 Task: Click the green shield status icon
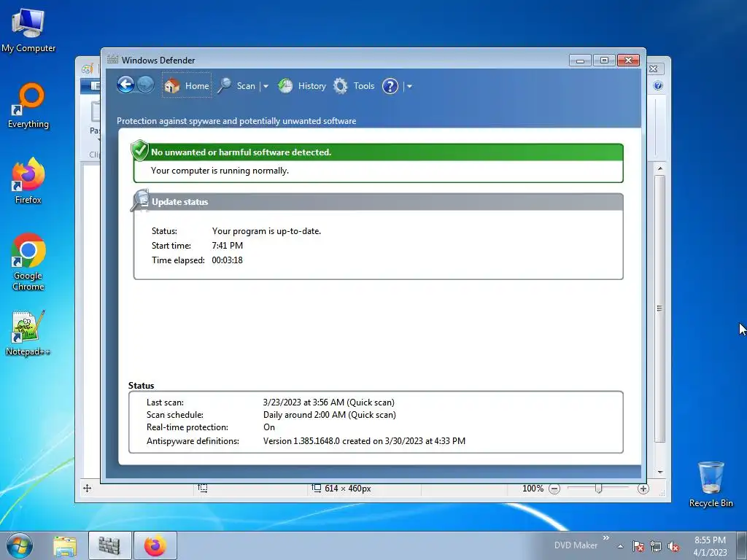click(139, 150)
